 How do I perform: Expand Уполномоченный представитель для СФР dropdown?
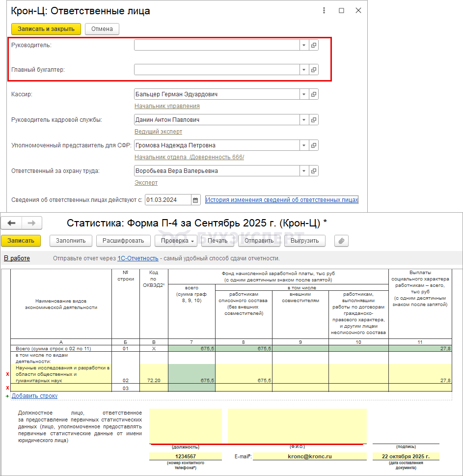click(304, 145)
